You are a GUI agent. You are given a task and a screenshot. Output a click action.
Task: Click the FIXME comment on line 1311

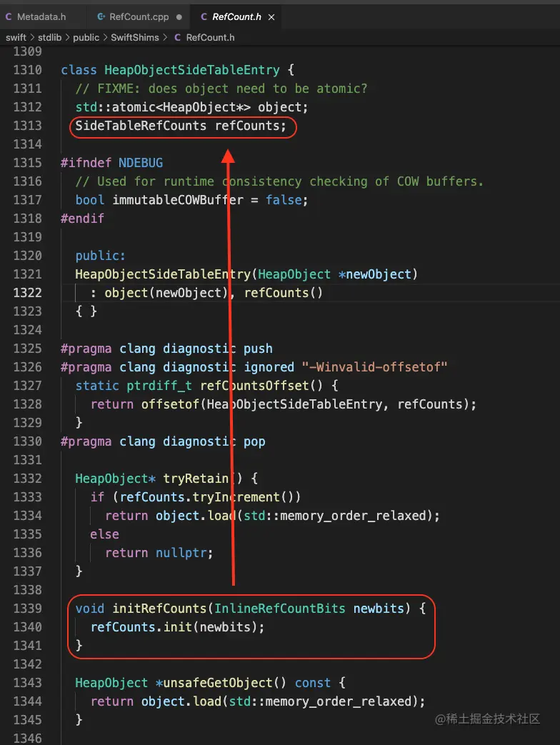[x=221, y=89]
